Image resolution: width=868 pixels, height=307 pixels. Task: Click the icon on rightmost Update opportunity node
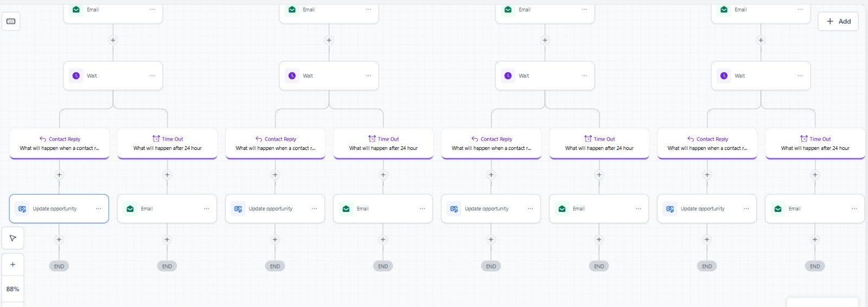pos(670,209)
